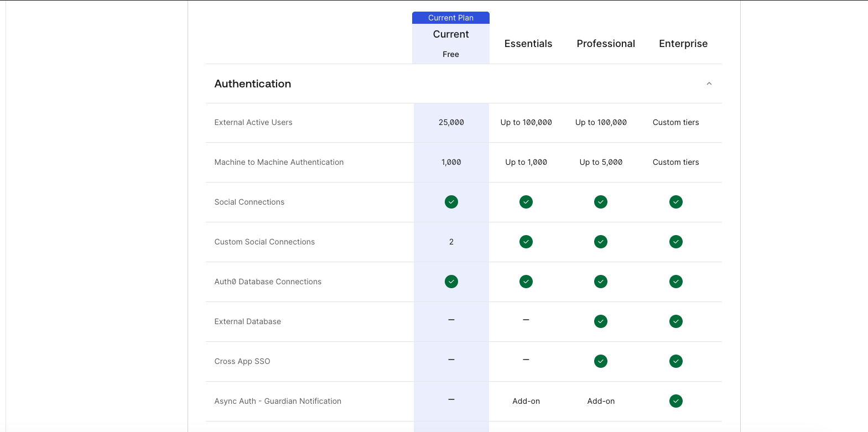868x432 pixels.
Task: Click the Machine to Machine Authentication label
Action: coord(279,162)
